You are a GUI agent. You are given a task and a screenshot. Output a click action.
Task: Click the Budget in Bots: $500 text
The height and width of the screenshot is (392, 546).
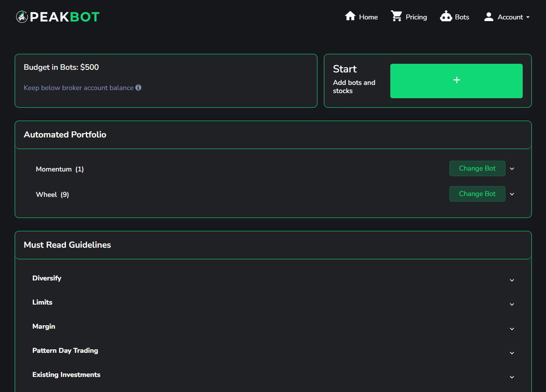[x=61, y=67]
